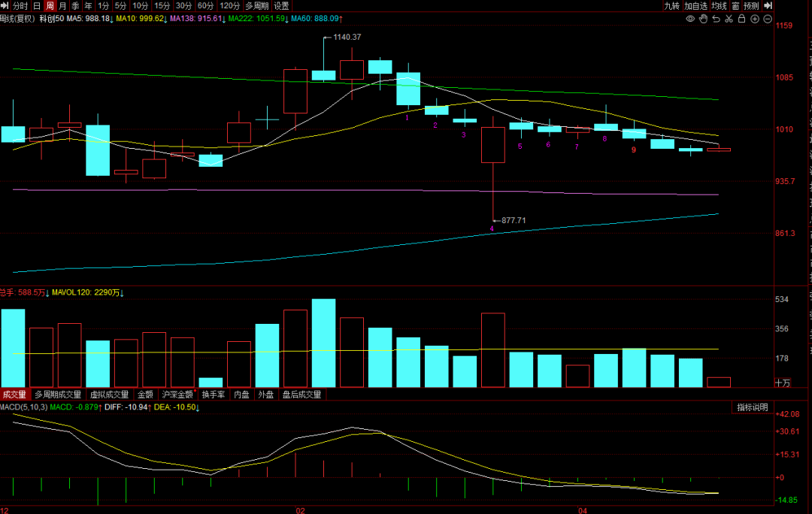812x514 pixels.
Task: Click the 1085 price axis label
Action: pyautogui.click(x=784, y=77)
